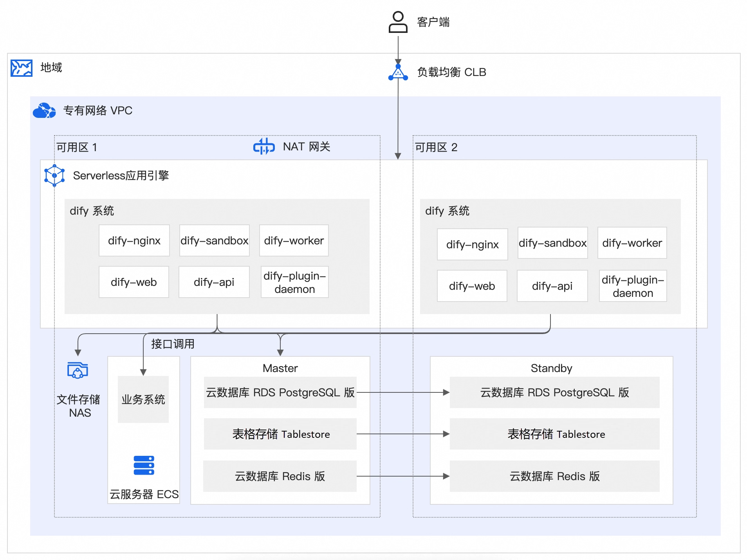Click the ECS server icon
The height and width of the screenshot is (560, 747).
click(x=144, y=465)
